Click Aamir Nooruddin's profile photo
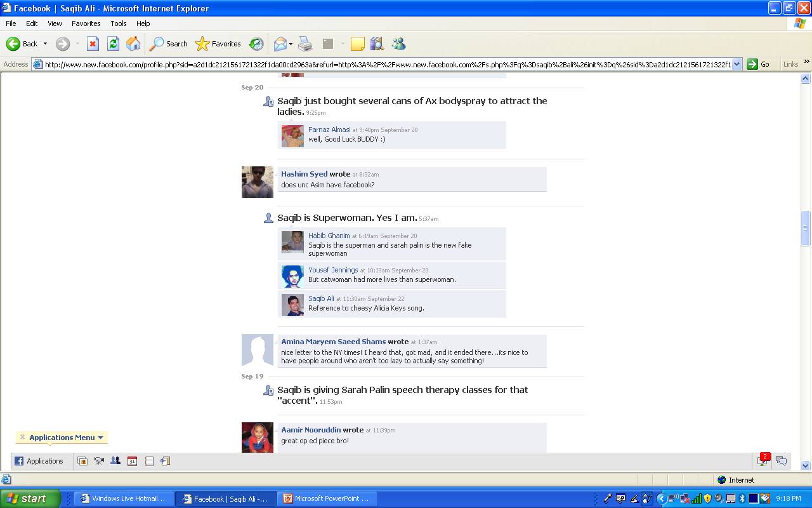Screen dimensions: 812x508 [257, 438]
